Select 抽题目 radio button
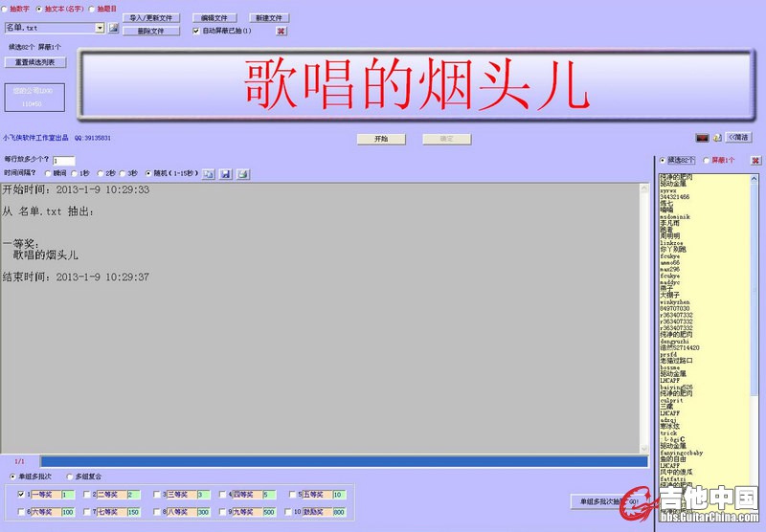 click(x=91, y=10)
